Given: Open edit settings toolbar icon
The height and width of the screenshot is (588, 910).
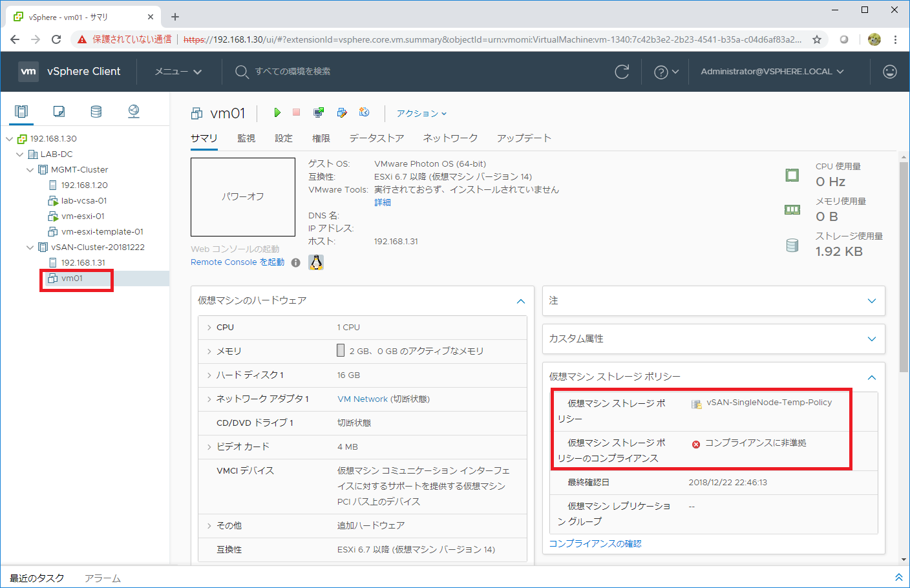Looking at the screenshot, I should (342, 112).
